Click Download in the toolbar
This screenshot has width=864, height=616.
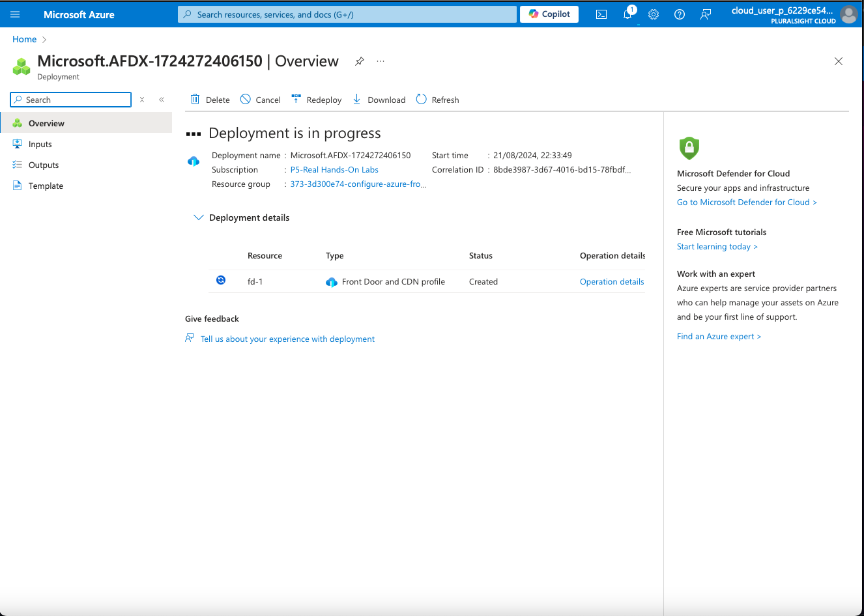(x=379, y=100)
